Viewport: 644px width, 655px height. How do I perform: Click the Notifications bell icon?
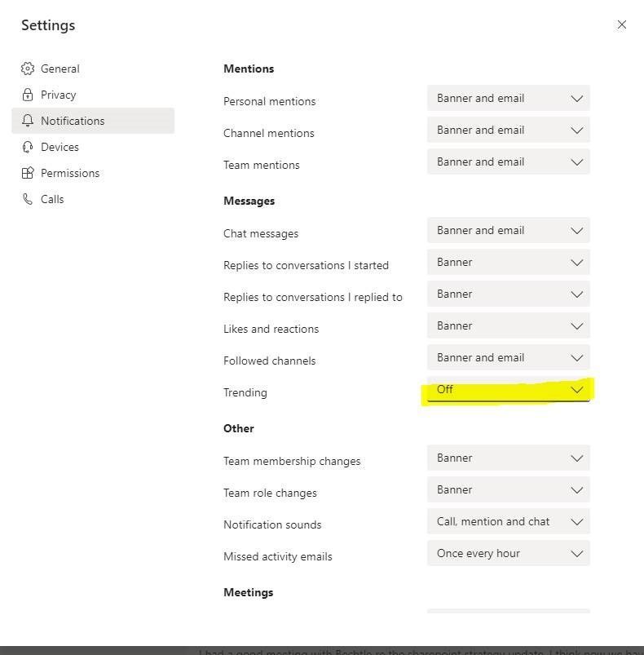click(28, 121)
